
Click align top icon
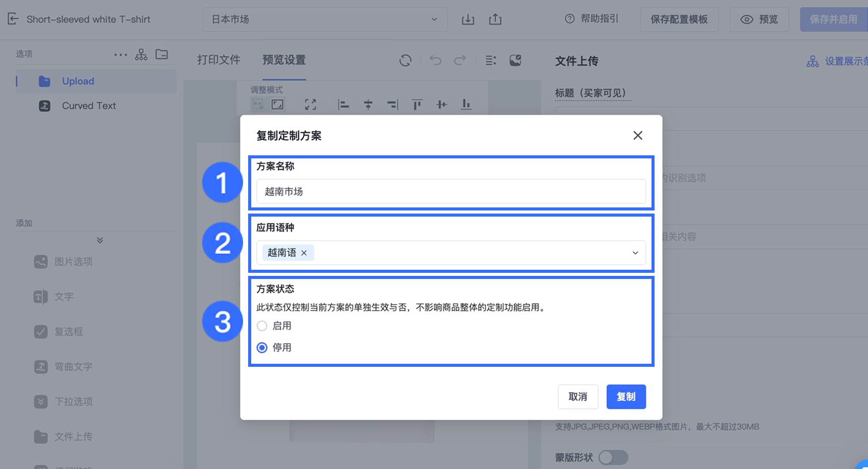coord(417,105)
